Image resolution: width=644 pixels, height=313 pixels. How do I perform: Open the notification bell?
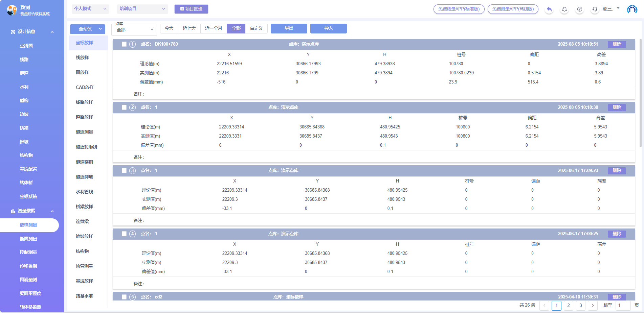564,9
